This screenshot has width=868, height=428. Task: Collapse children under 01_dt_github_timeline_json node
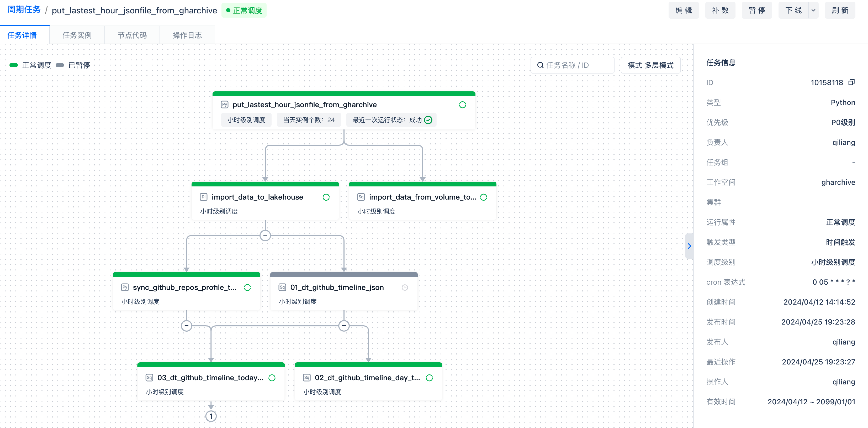point(344,326)
